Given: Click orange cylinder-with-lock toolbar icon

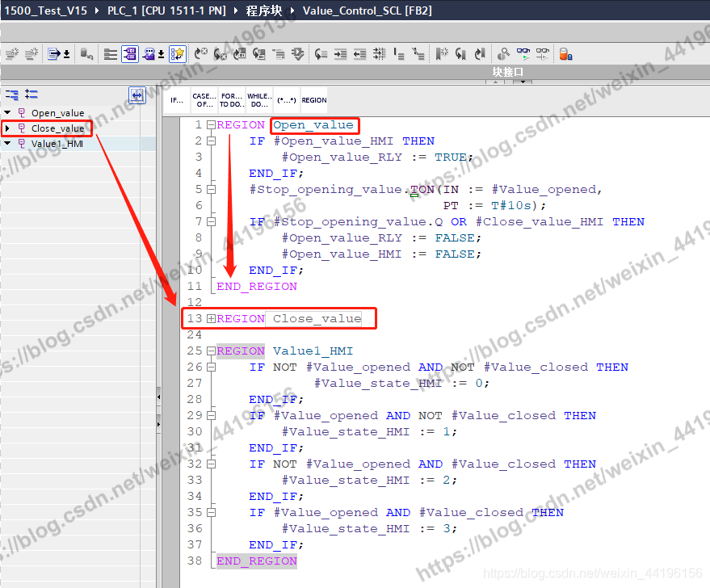Looking at the screenshot, I should pos(565,54).
